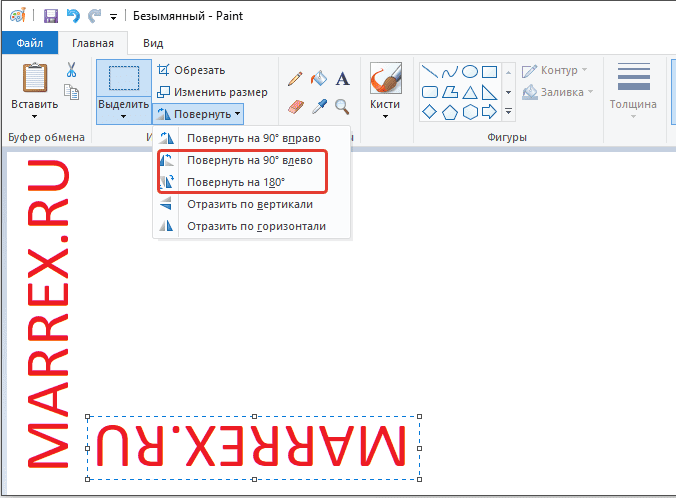The height and width of the screenshot is (498, 676).
Task: Click the Вставить clipboard icon
Action: (x=35, y=78)
